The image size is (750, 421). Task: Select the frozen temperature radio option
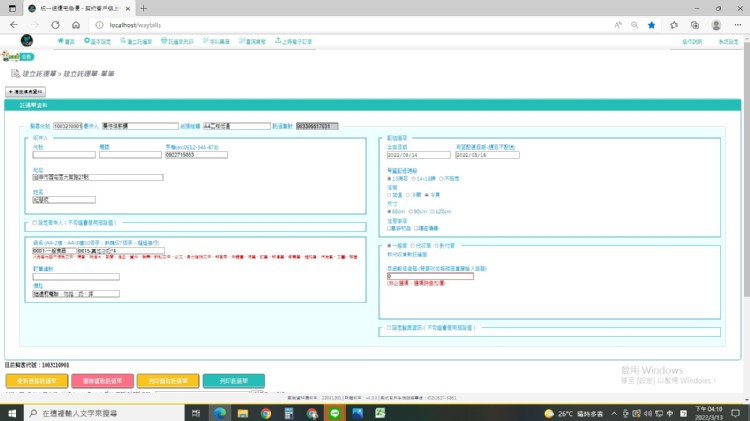pos(427,195)
